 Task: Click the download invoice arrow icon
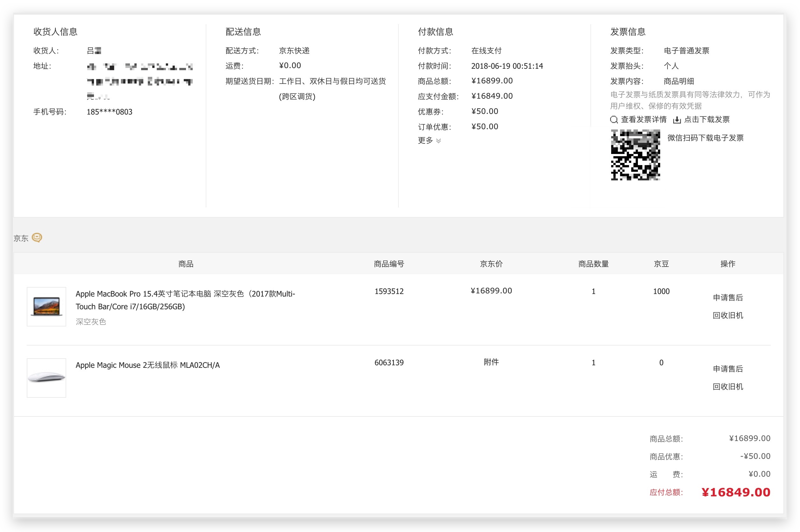677,120
